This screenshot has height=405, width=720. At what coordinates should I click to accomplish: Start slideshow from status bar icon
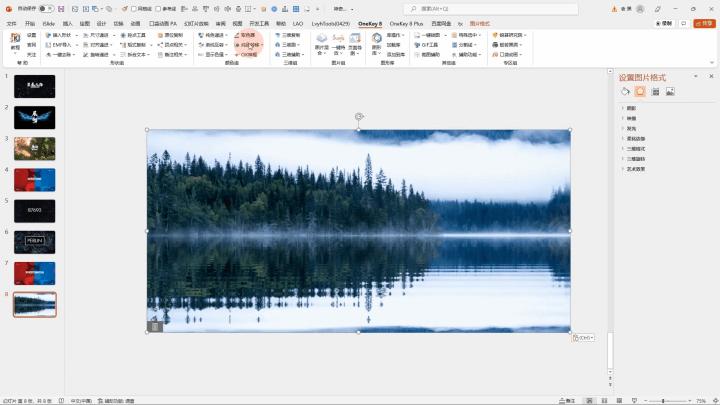(634, 401)
